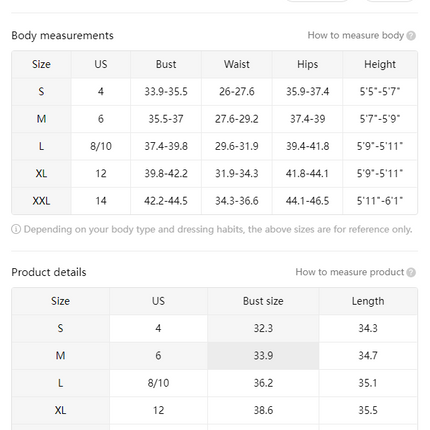Select the S size row in body measurements

coord(214,92)
